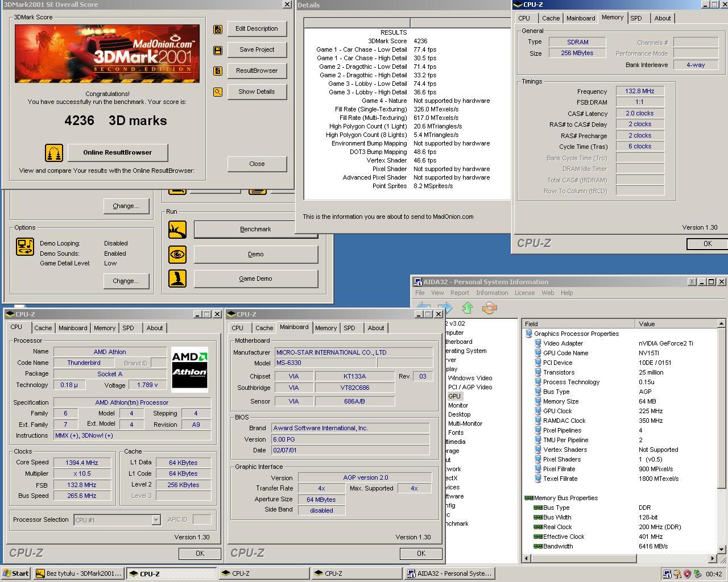Close the 3DMark score dialog via Close button
This screenshot has height=582, width=728.
coord(257,164)
